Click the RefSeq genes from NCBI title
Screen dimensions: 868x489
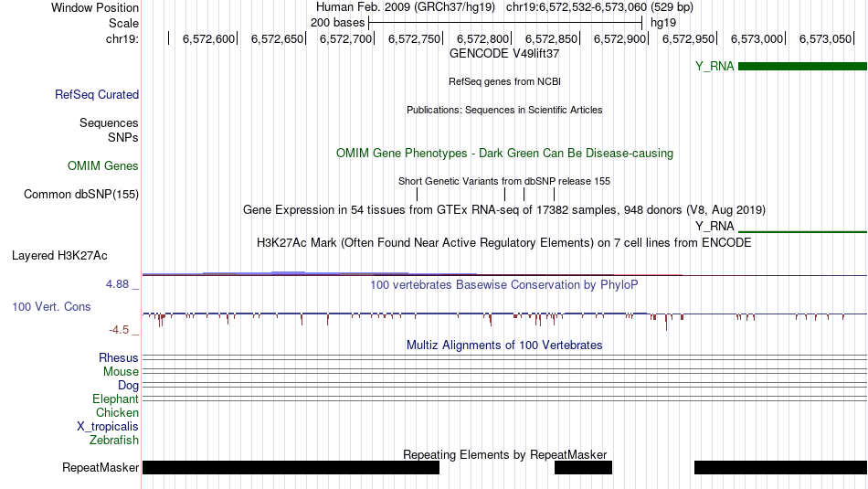tap(504, 81)
